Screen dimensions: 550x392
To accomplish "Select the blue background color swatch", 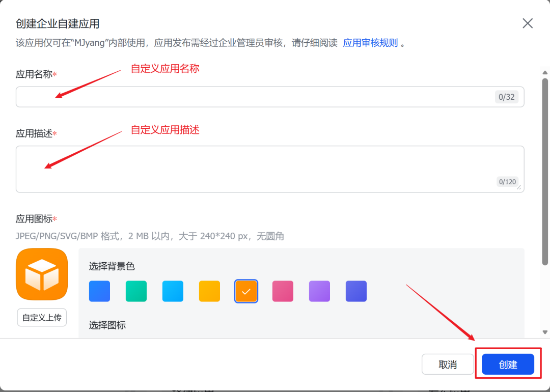I will (99, 291).
